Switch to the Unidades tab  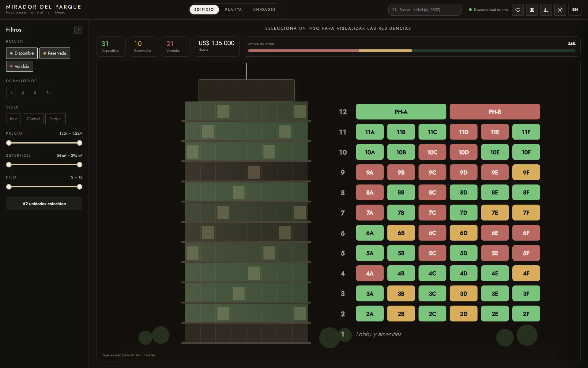[264, 10]
